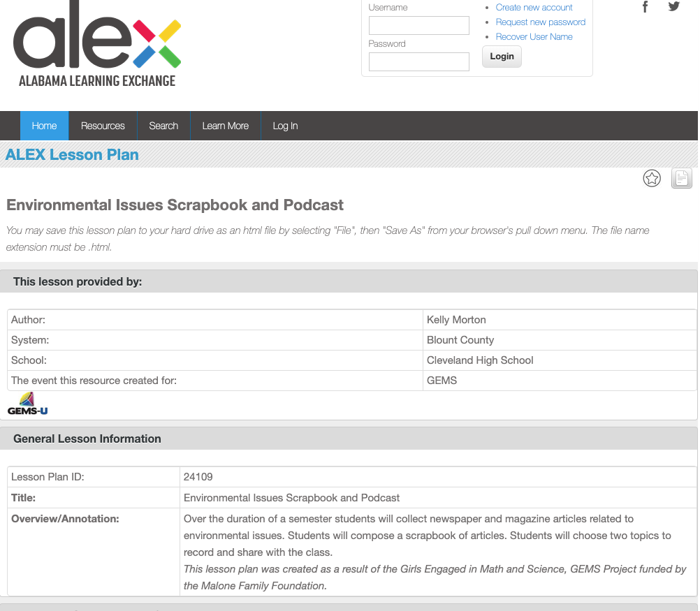
Task: Click the Twitter icon
Action: (673, 6)
